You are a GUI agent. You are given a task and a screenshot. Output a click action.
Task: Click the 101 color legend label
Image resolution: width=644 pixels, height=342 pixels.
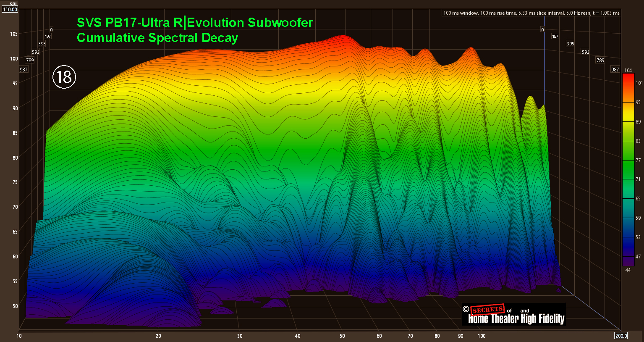tap(639, 83)
